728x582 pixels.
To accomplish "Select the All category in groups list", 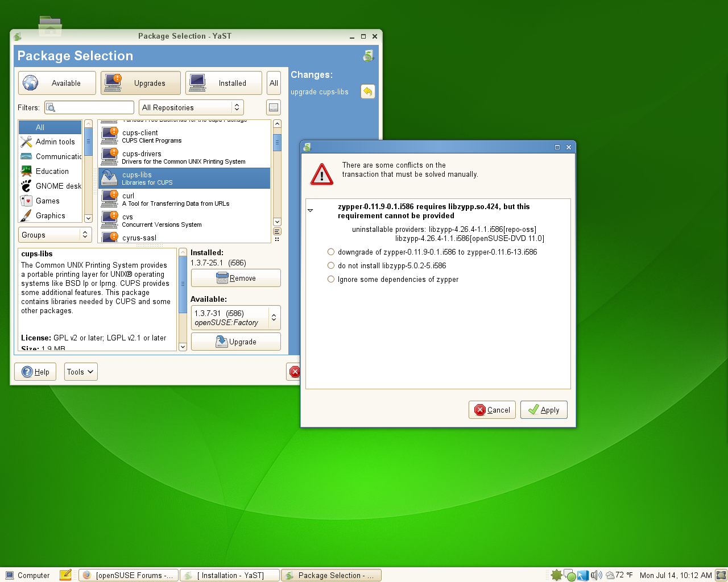I will [x=50, y=127].
